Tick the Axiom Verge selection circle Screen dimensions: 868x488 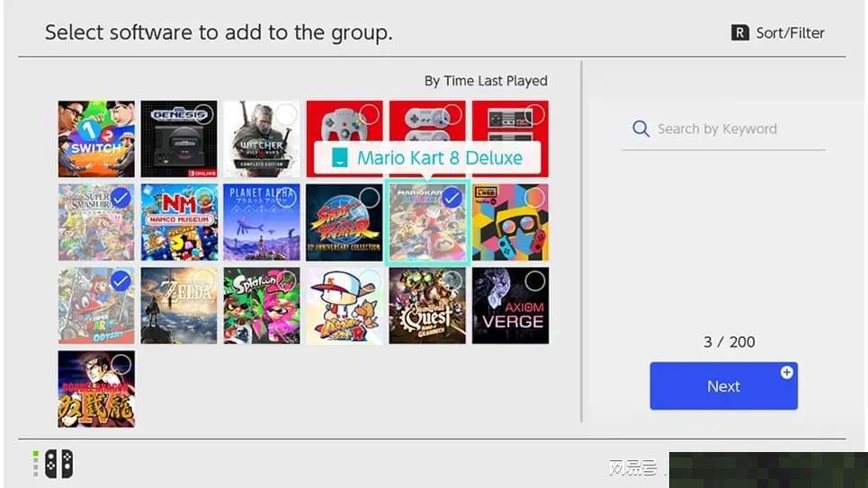pos(535,281)
